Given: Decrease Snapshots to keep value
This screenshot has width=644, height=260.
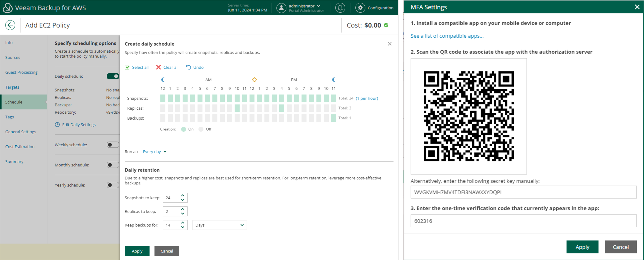Looking at the screenshot, I should (183, 200).
